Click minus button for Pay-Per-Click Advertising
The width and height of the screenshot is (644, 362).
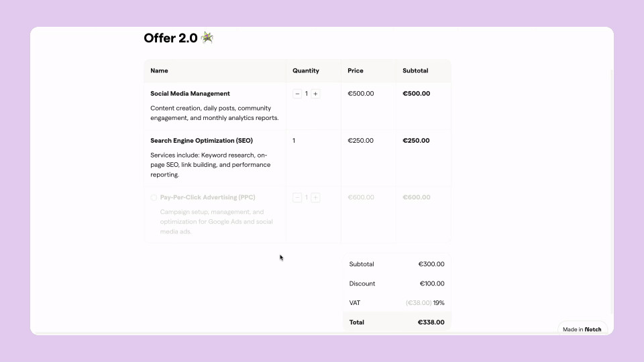tap(297, 198)
